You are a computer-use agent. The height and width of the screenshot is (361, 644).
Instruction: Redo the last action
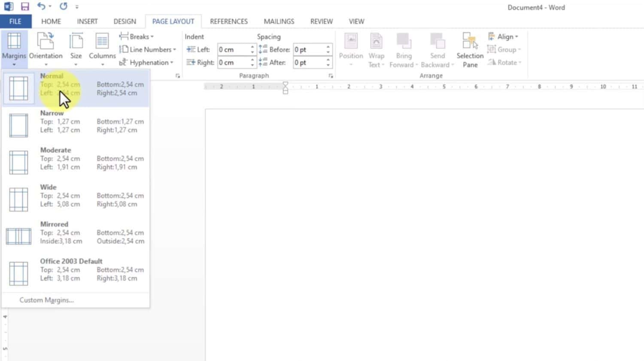click(x=64, y=6)
